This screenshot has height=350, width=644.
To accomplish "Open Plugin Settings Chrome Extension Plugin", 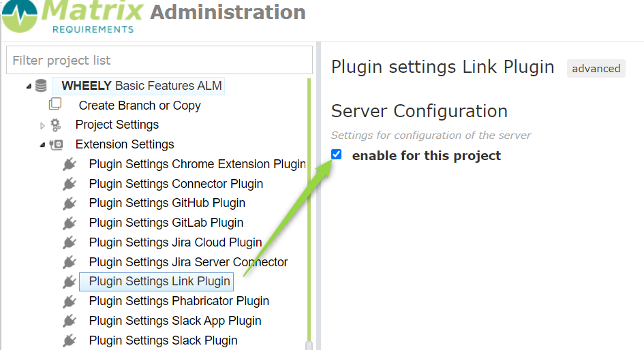I will click(197, 164).
